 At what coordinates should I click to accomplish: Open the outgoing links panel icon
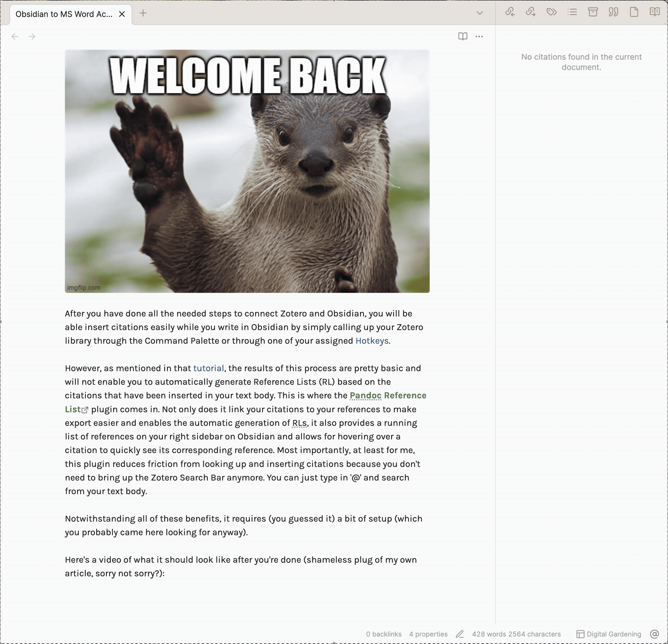click(531, 12)
